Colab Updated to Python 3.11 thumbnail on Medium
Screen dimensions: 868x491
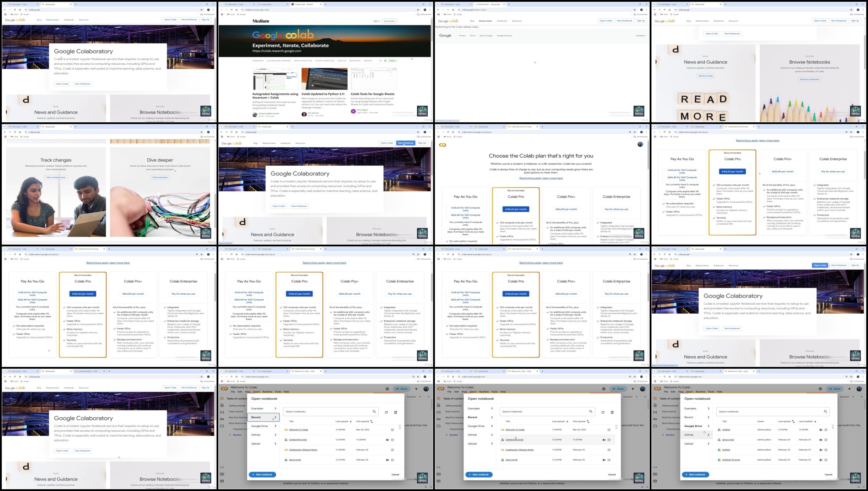324,79
